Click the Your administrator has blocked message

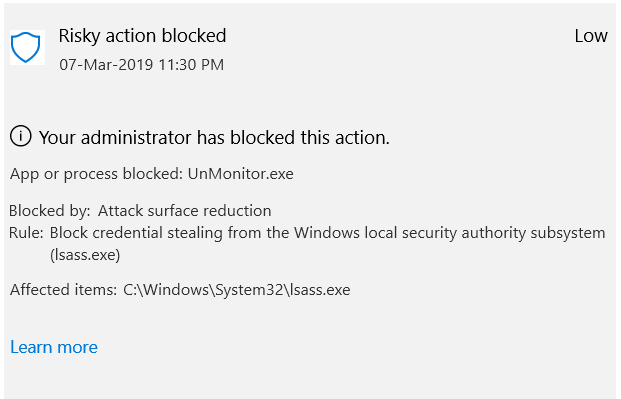coord(214,138)
